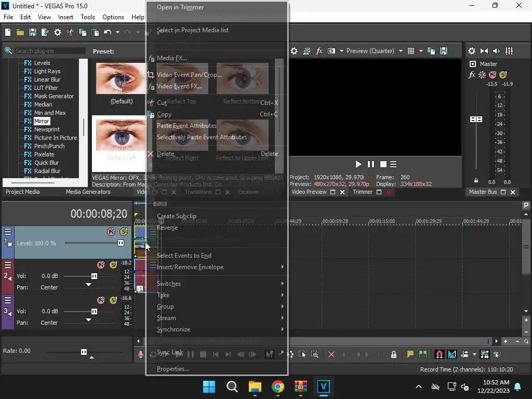Toggle Split Screen View icon in preview
The width and height of the screenshot is (532, 399).
[x=331, y=51]
